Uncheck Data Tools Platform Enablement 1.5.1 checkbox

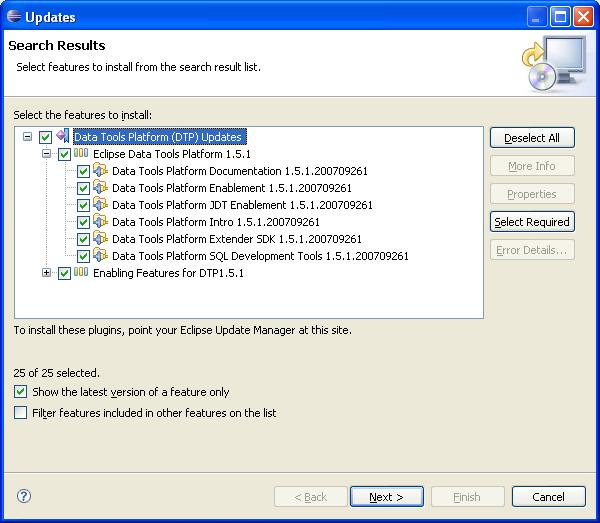(83, 188)
